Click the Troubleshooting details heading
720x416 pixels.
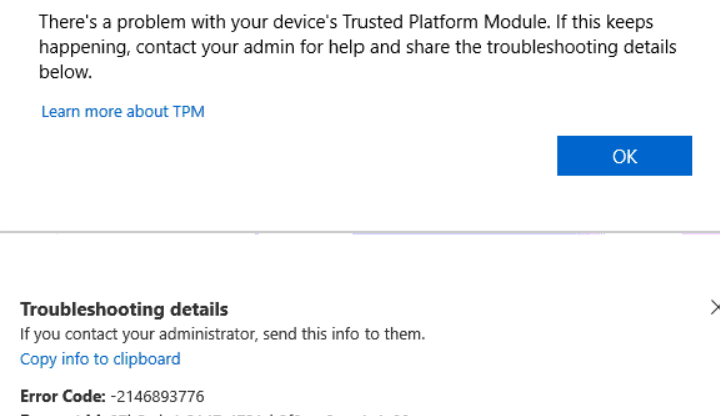click(x=124, y=309)
